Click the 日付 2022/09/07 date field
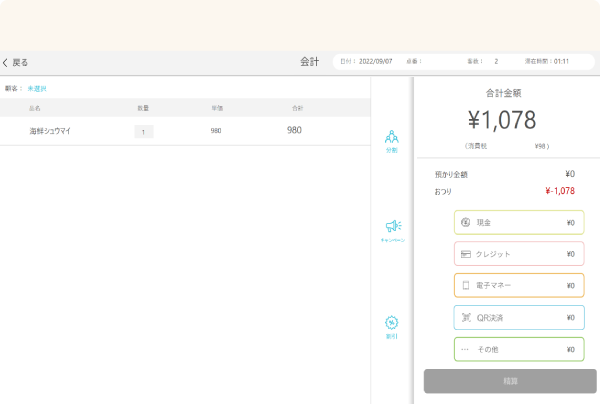Image resolution: width=600 pixels, height=404 pixels. (366, 62)
